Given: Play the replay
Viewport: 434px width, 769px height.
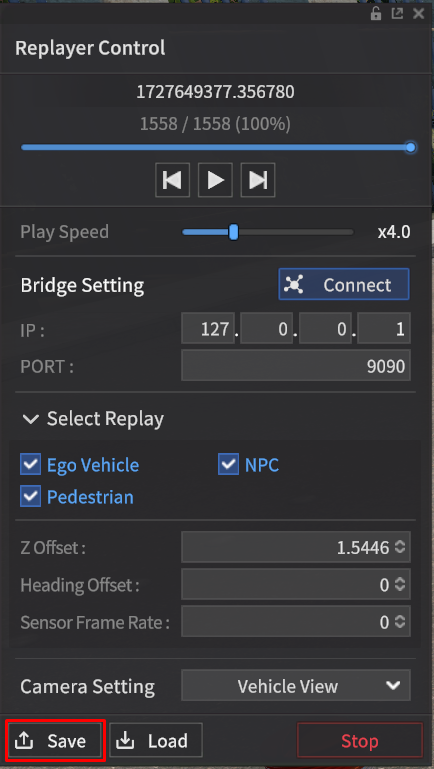Looking at the screenshot, I should pos(215,180).
